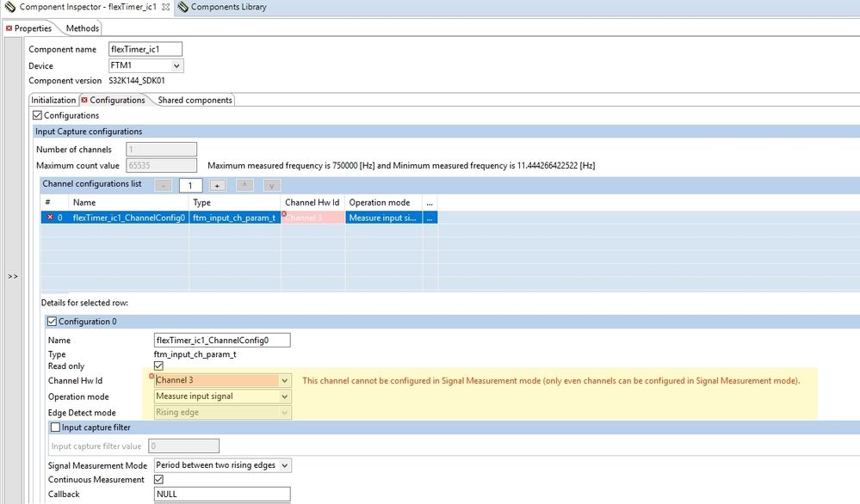Click the channel count field showing 1
Image resolution: width=860 pixels, height=504 pixels.
coord(190,186)
